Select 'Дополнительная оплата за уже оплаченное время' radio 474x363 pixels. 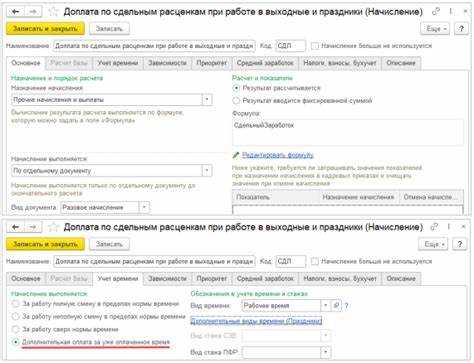point(15,342)
